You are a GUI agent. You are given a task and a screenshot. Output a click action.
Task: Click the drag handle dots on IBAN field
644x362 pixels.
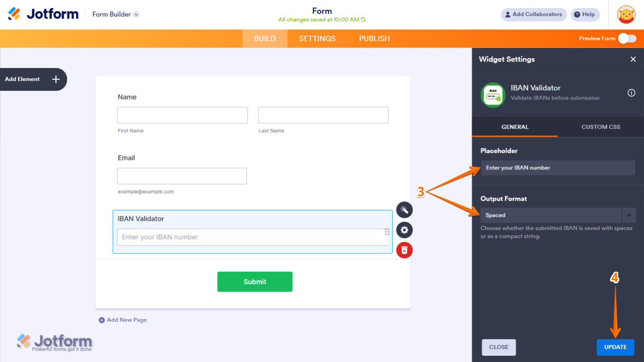(387, 232)
